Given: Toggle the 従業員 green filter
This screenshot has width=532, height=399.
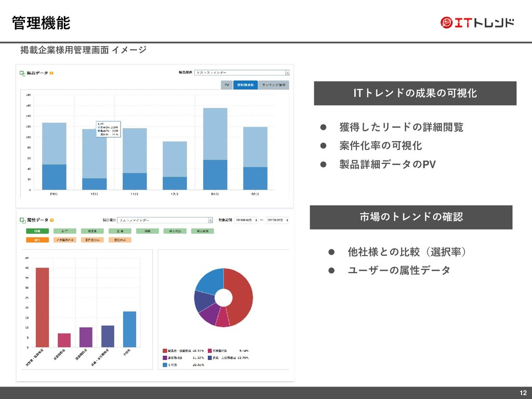Looking at the screenshot, I should [92, 231].
